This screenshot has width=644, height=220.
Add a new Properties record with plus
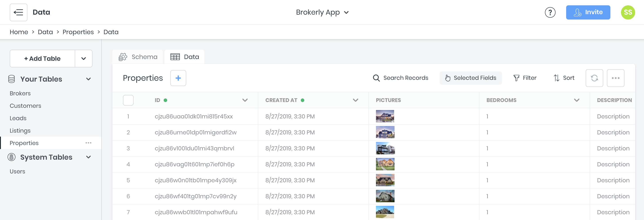click(x=178, y=78)
